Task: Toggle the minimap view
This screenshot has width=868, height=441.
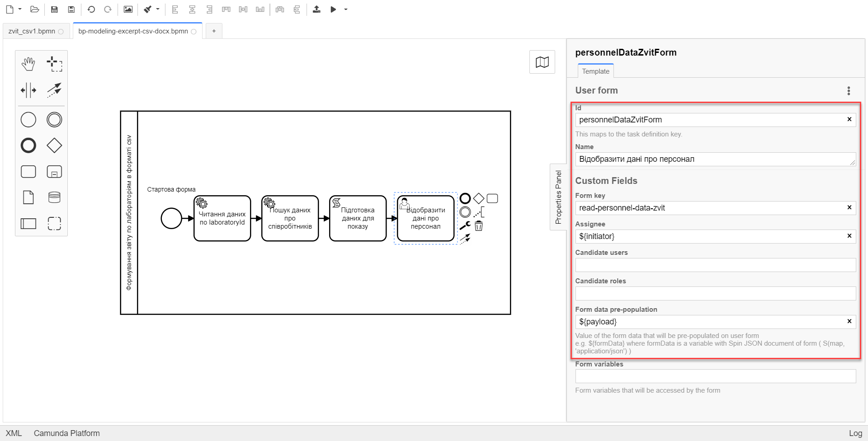Action: (542, 62)
